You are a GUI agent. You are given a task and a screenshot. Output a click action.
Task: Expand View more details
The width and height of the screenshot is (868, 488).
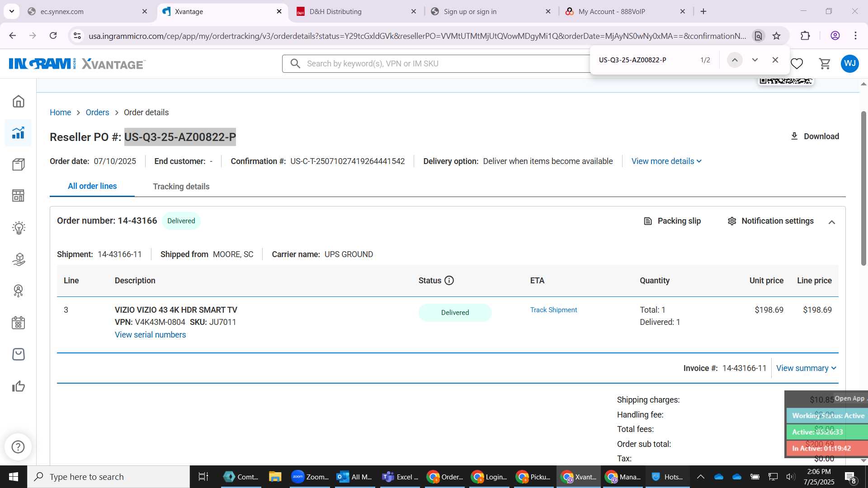coord(666,161)
